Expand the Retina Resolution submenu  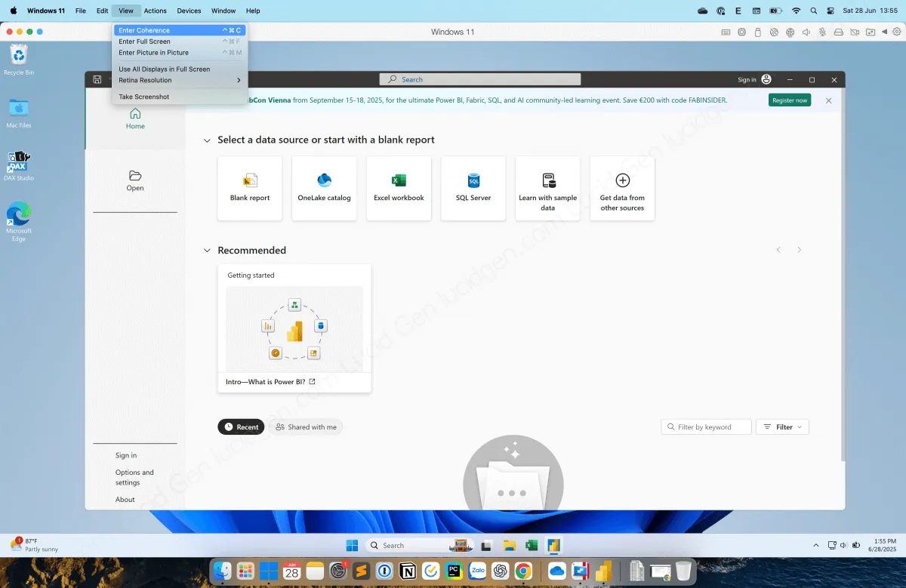pyautogui.click(x=180, y=80)
